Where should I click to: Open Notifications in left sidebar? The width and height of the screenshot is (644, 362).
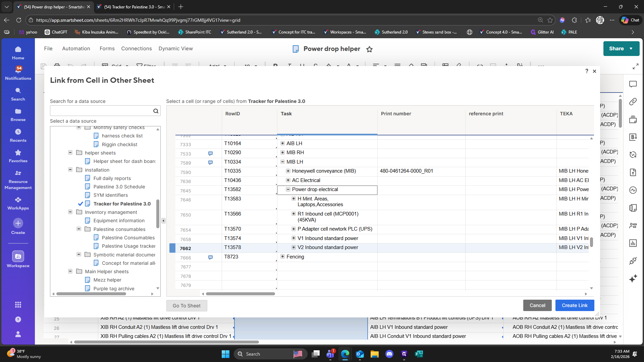(x=18, y=73)
